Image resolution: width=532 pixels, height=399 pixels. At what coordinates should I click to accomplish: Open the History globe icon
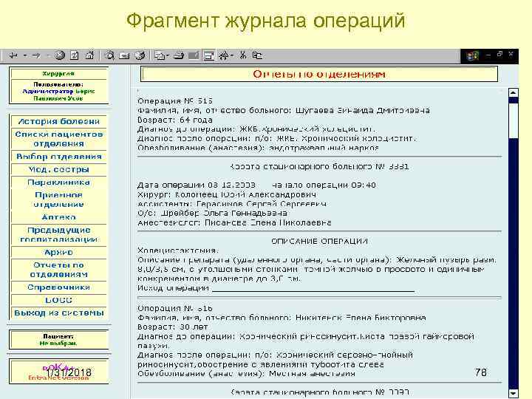140,55
